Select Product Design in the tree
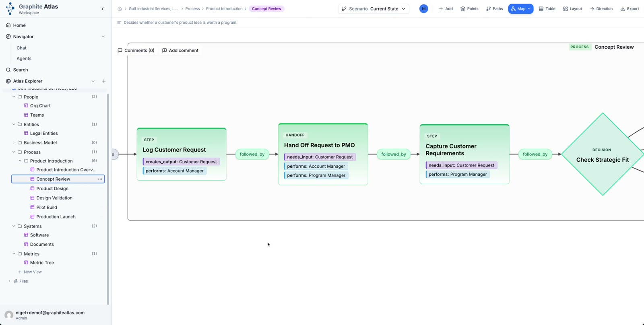The height and width of the screenshot is (325, 644). tap(52, 189)
